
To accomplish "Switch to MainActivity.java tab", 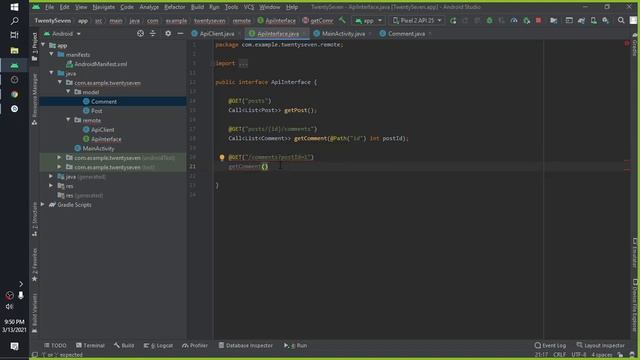I will (x=343, y=34).
